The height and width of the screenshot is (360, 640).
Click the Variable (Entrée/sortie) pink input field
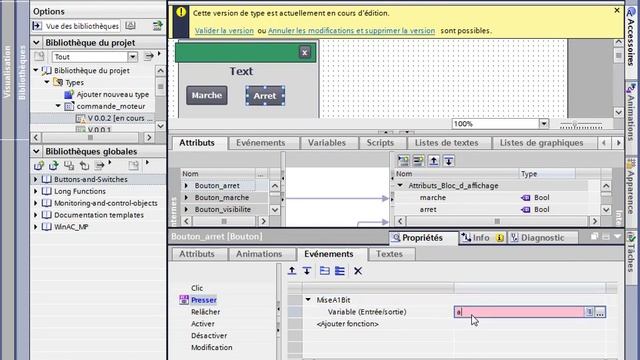tap(519, 312)
